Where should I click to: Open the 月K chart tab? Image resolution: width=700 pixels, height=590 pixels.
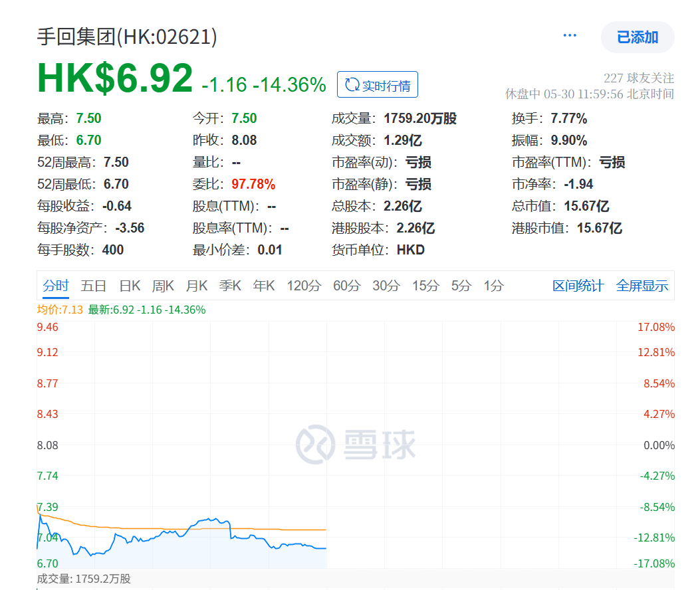click(x=197, y=286)
